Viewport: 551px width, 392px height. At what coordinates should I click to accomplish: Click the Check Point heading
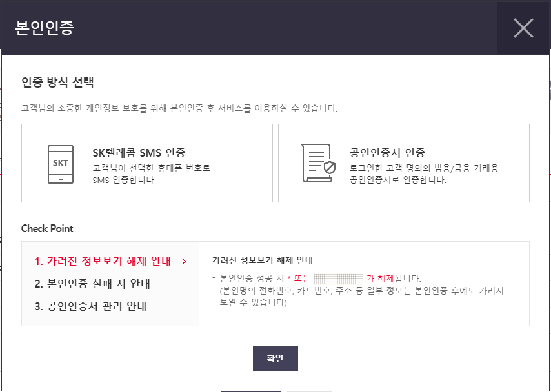47,229
